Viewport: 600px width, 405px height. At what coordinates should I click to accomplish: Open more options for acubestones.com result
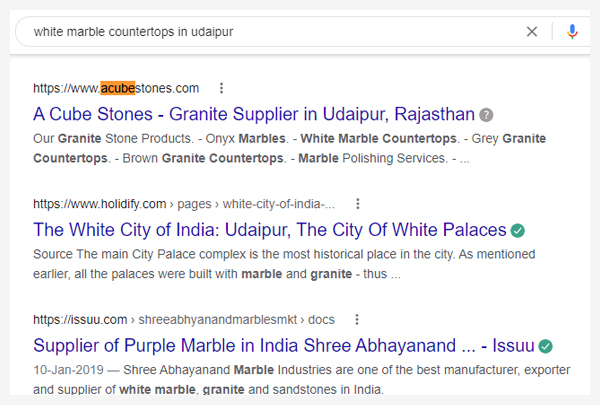[221, 88]
